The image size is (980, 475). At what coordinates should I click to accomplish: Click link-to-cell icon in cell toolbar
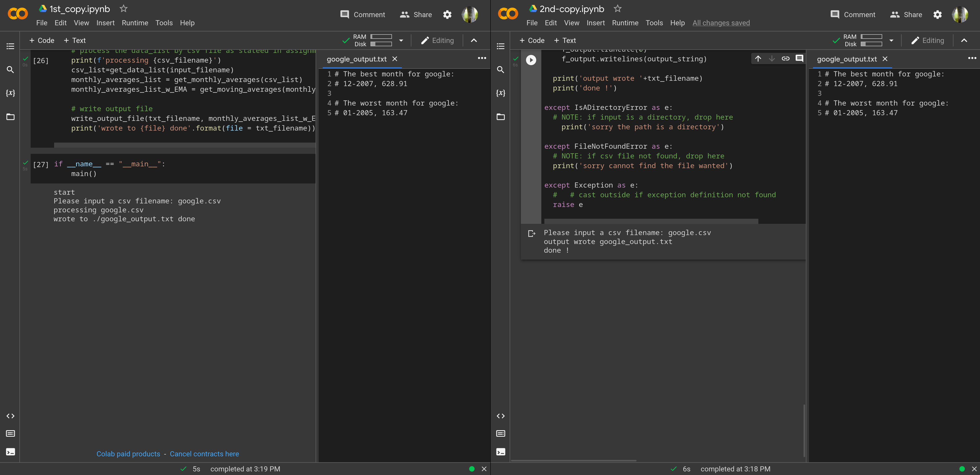coord(785,58)
